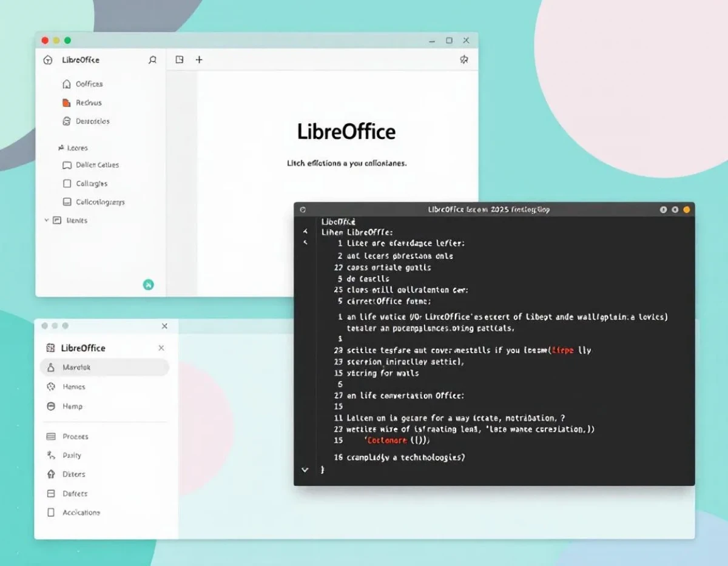728x566 pixels.
Task: Click the arrow left of terminal line 'Liter are'
Action: click(x=305, y=243)
